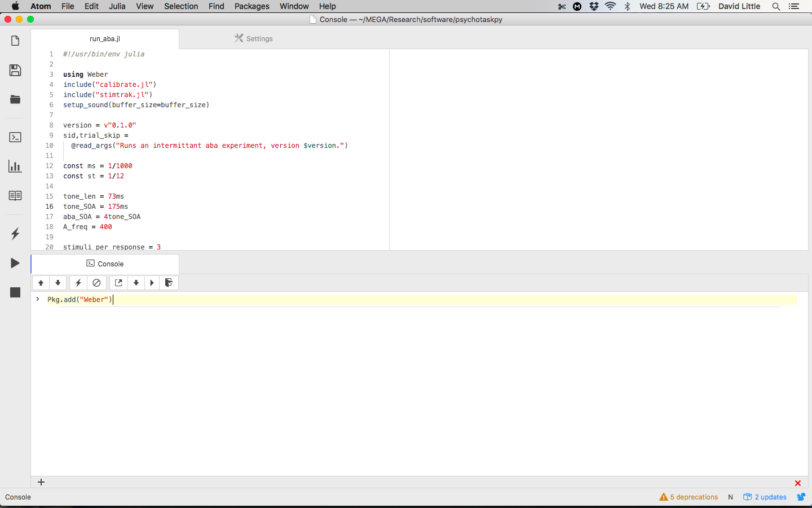The width and height of the screenshot is (812, 508).
Task: Click the scissors icon in menu bar
Action: (562, 6)
